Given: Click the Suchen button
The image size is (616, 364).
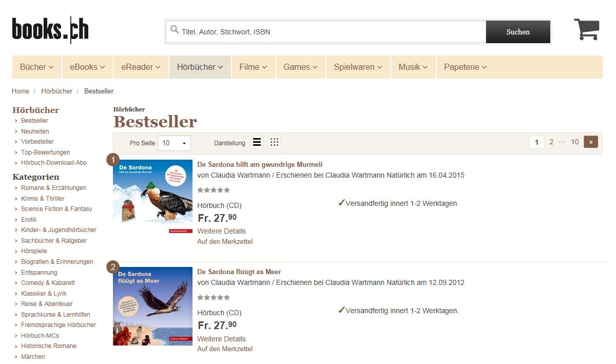Looking at the screenshot, I should click(518, 32).
